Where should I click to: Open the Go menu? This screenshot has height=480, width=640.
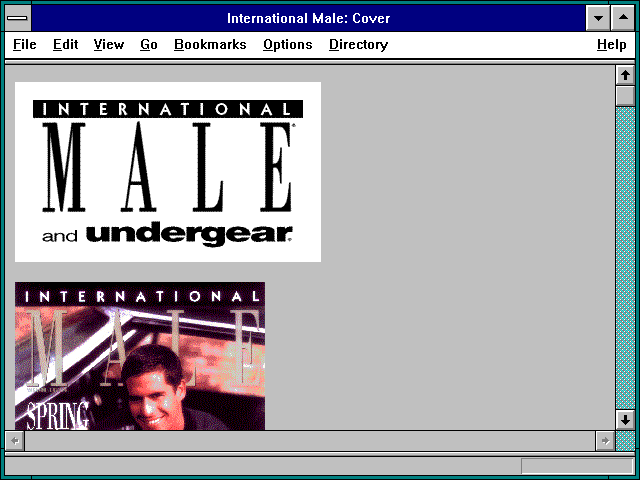pos(149,44)
